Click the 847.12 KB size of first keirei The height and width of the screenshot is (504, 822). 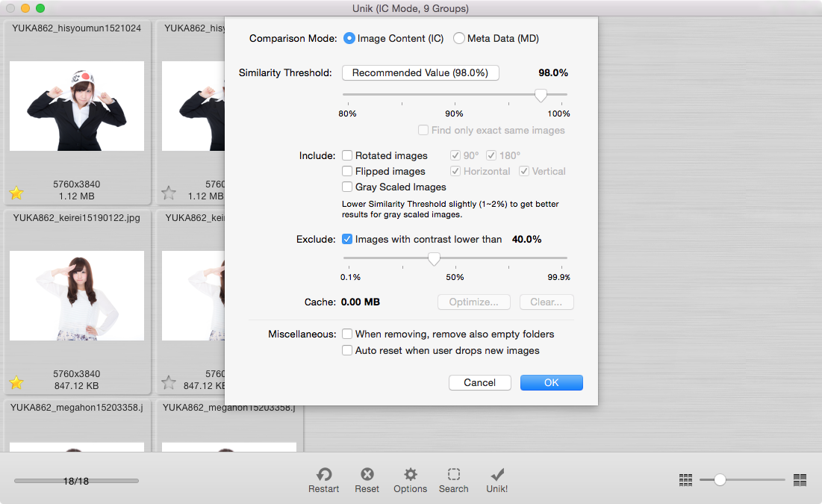point(77,385)
